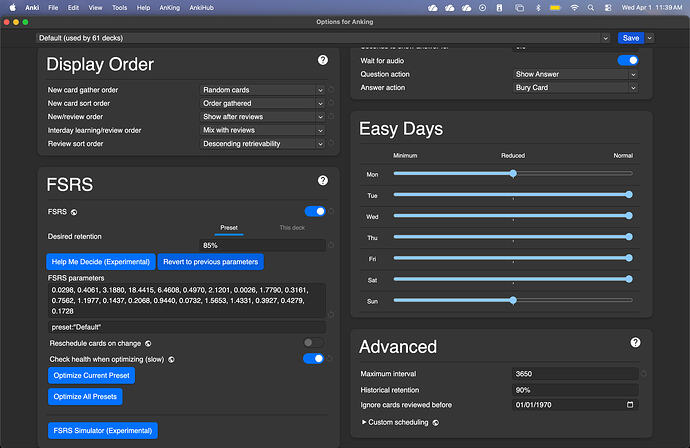This screenshot has height=448, width=690.
Task: Click Revert to previous parameters
Action: coord(210,262)
